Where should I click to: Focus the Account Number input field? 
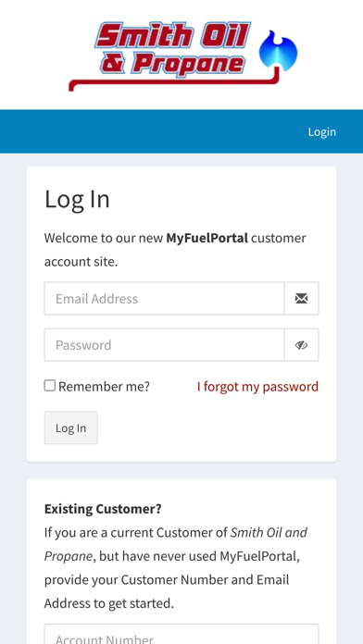coord(181,634)
